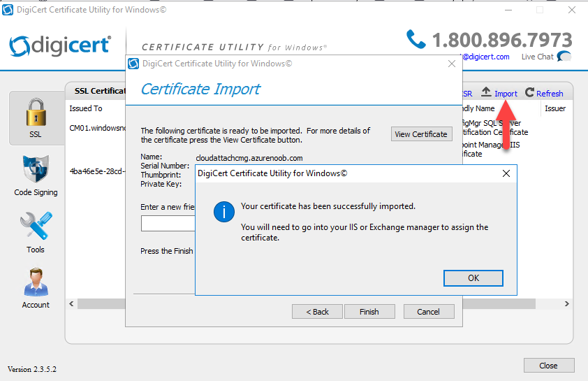
Task: Click the horizontal scrollbar right arrow
Action: pos(566,303)
